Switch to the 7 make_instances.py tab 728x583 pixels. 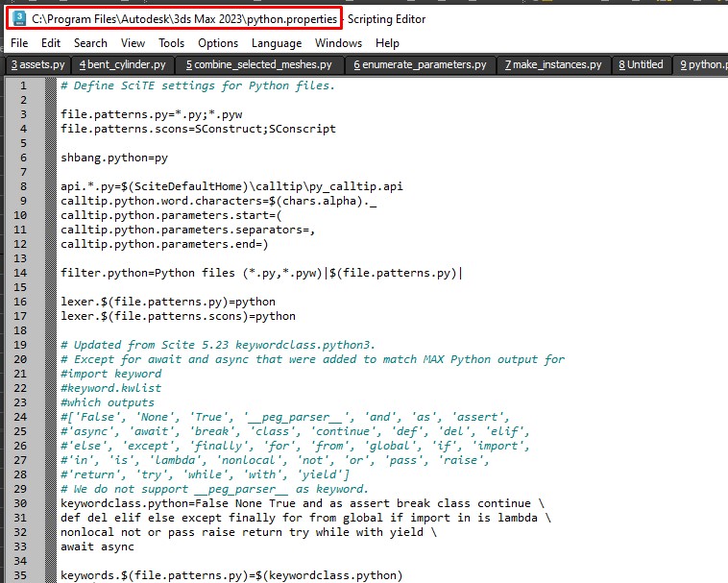click(x=553, y=64)
